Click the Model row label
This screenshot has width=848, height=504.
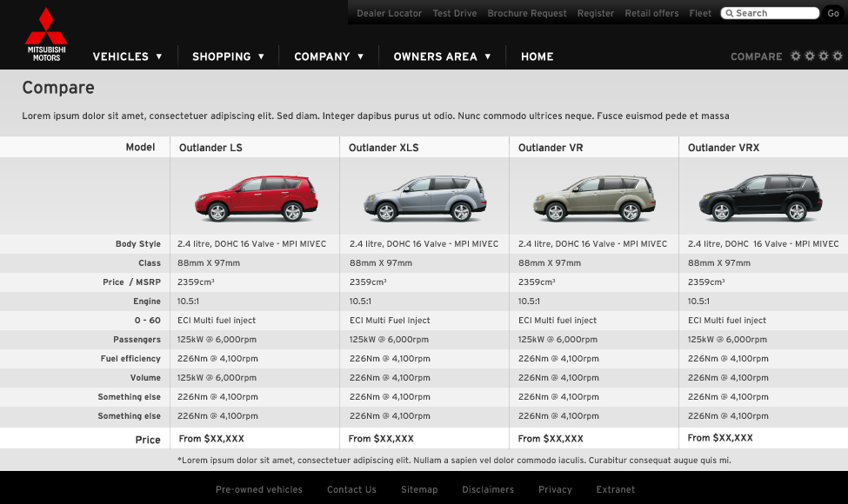coord(140,147)
